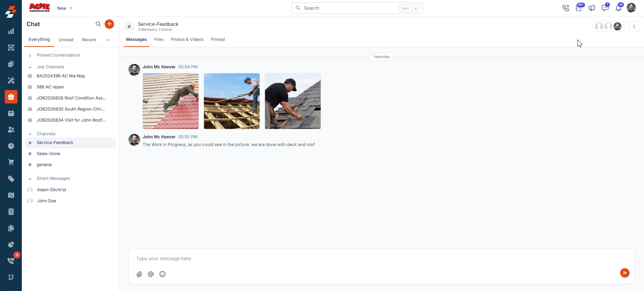The height and width of the screenshot is (291, 644).
Task: Open the contacts people sidebar icon
Action: pyautogui.click(x=11, y=130)
